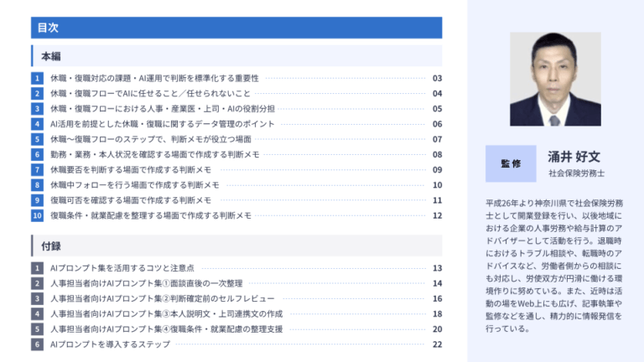This screenshot has height=362, width=644.
Task: Click page number 08
Action: (x=437, y=154)
